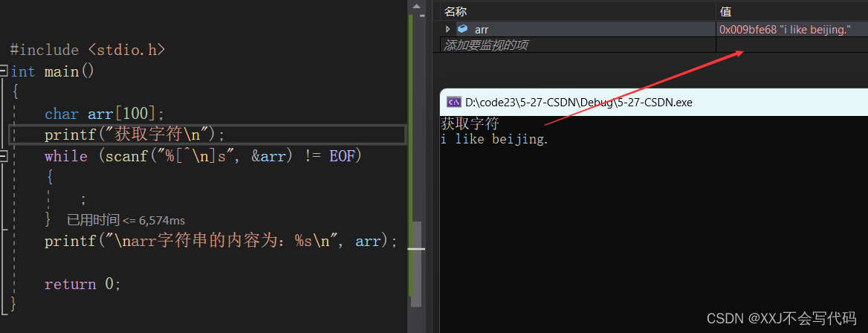Click the char arr[100]; declaration line
Screen dimensions: 868x333
click(105, 114)
